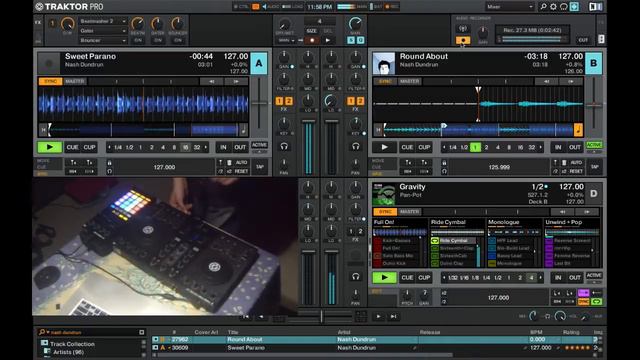The height and width of the screenshot is (360, 640).
Task: Sort browser by Title column
Action: [233, 332]
